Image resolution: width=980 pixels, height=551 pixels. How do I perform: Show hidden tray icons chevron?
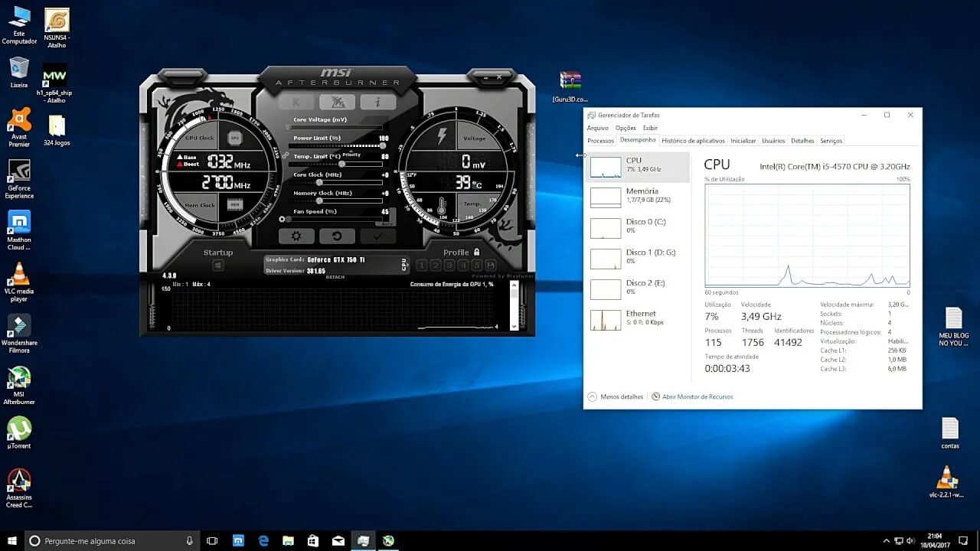(x=886, y=541)
